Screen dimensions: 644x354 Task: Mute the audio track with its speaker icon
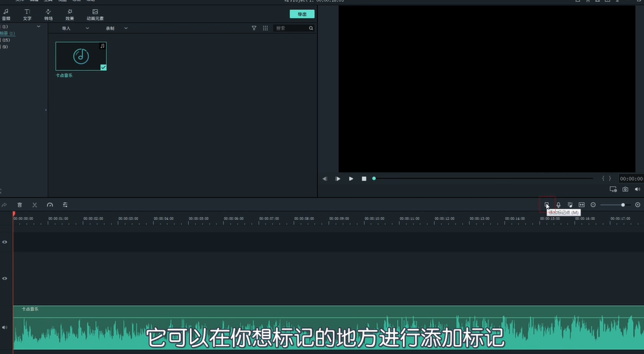click(5, 328)
